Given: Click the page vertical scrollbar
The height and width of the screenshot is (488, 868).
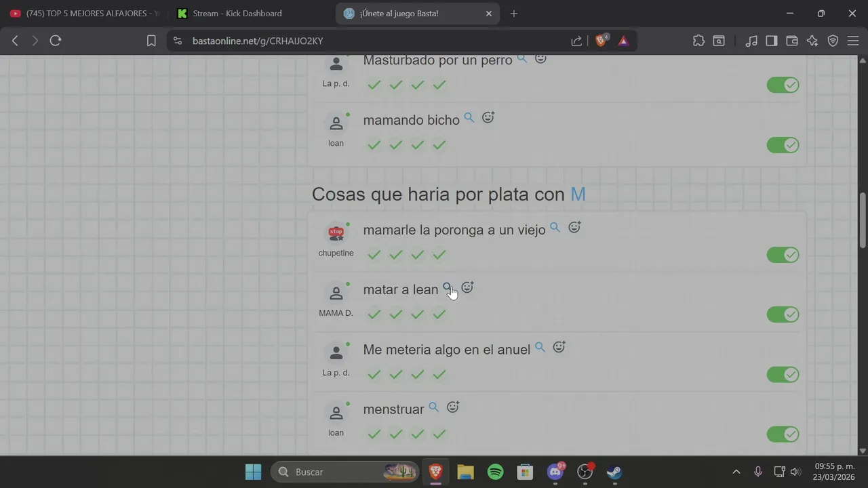Looking at the screenshot, I should pos(863,220).
